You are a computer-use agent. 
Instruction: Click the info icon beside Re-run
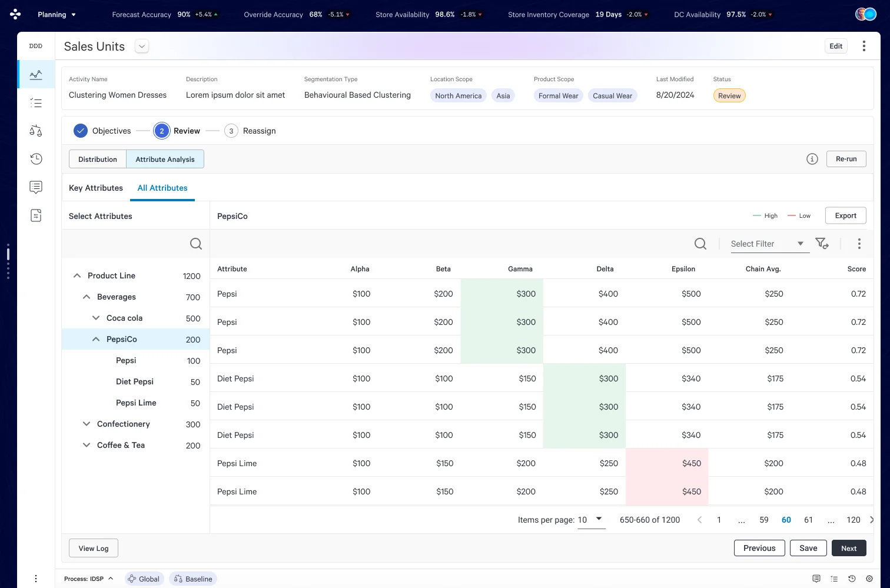click(x=812, y=159)
